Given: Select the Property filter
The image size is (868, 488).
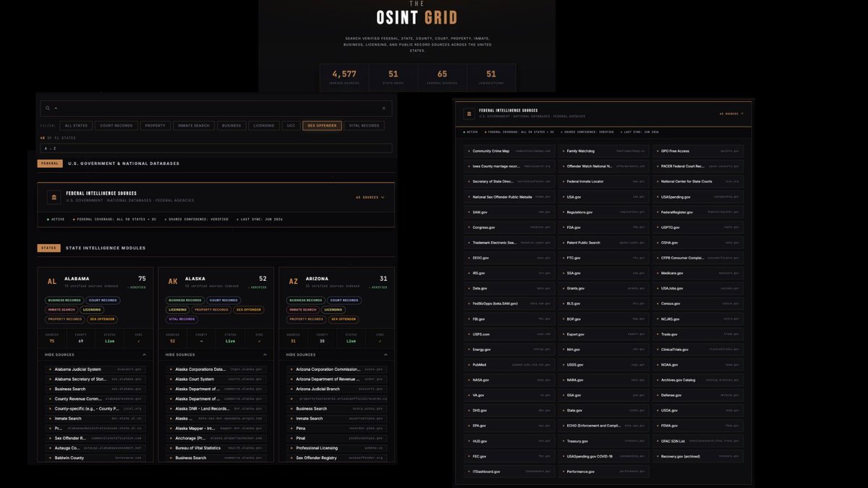Looking at the screenshot, I should click(155, 125).
